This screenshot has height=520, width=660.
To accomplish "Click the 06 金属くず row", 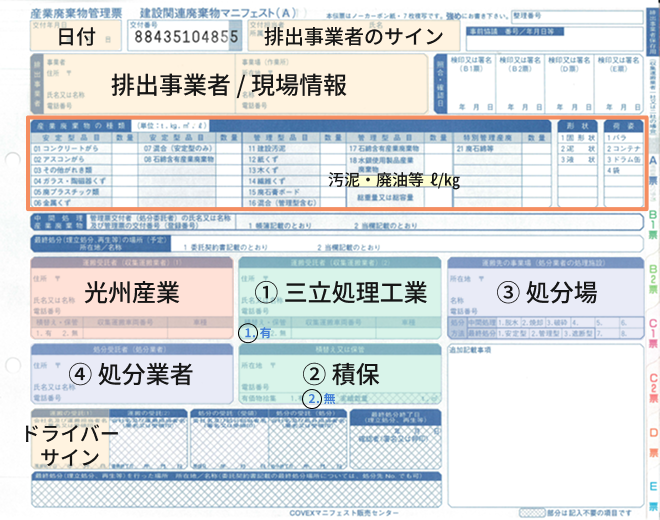I will [72, 203].
